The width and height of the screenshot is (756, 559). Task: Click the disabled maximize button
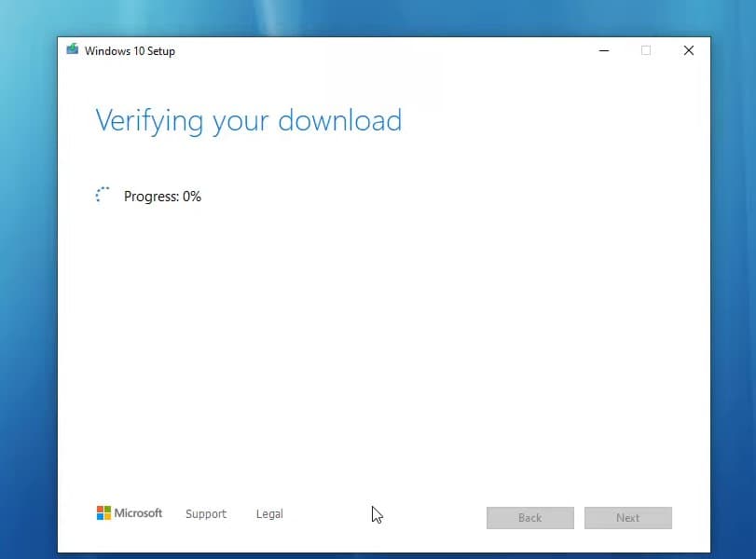click(646, 50)
